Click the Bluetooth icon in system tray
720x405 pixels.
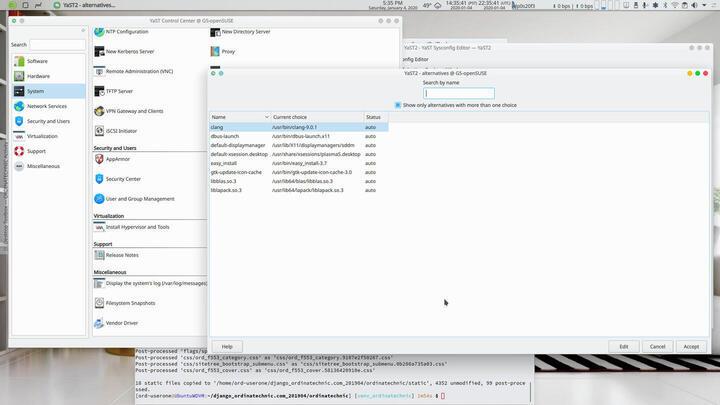(x=665, y=6)
